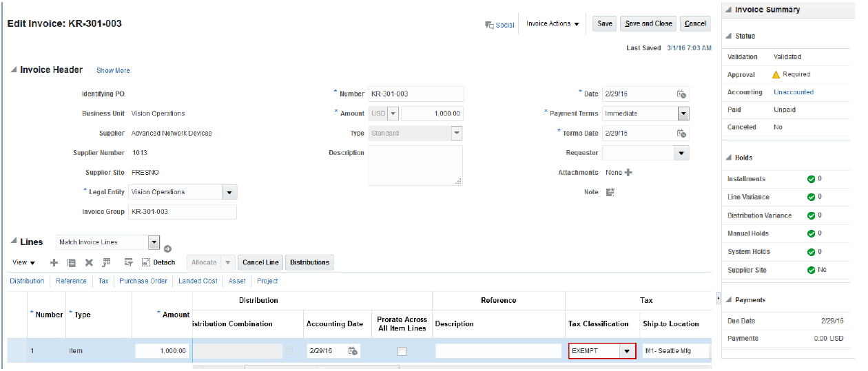Image resolution: width=868 pixels, height=371 pixels.
Task: Click the invoice Number field
Action: pos(415,94)
